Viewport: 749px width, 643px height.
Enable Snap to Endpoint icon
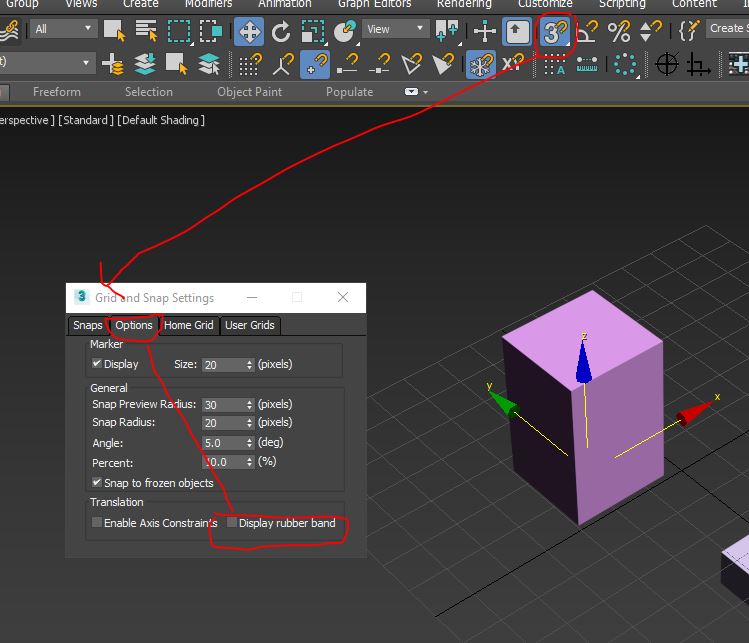tap(347, 64)
